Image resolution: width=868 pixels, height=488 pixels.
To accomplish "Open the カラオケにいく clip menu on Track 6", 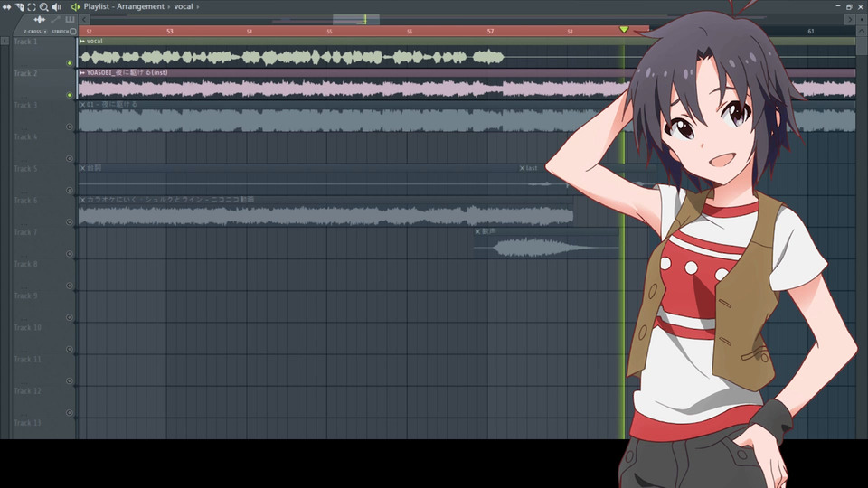I will [82, 200].
